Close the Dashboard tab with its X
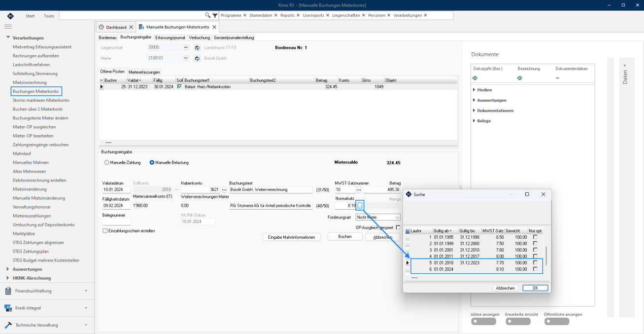The height and width of the screenshot is (334, 644). click(131, 27)
